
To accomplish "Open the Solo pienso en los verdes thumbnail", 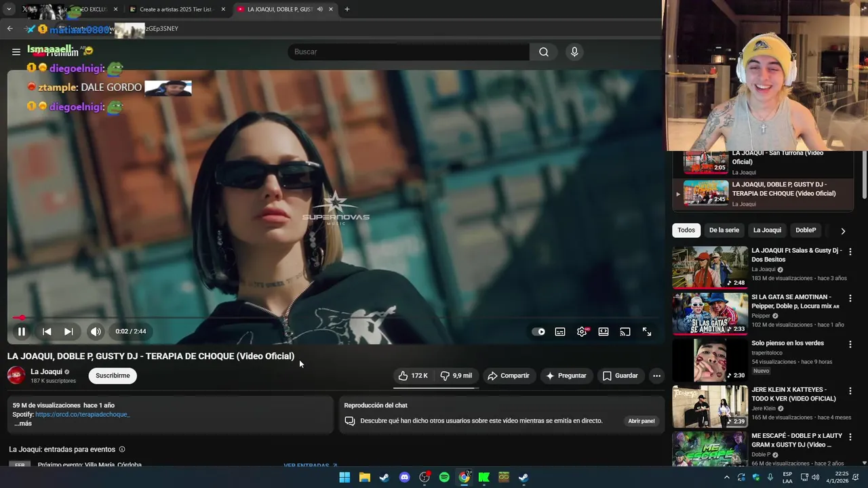I will pyautogui.click(x=710, y=360).
